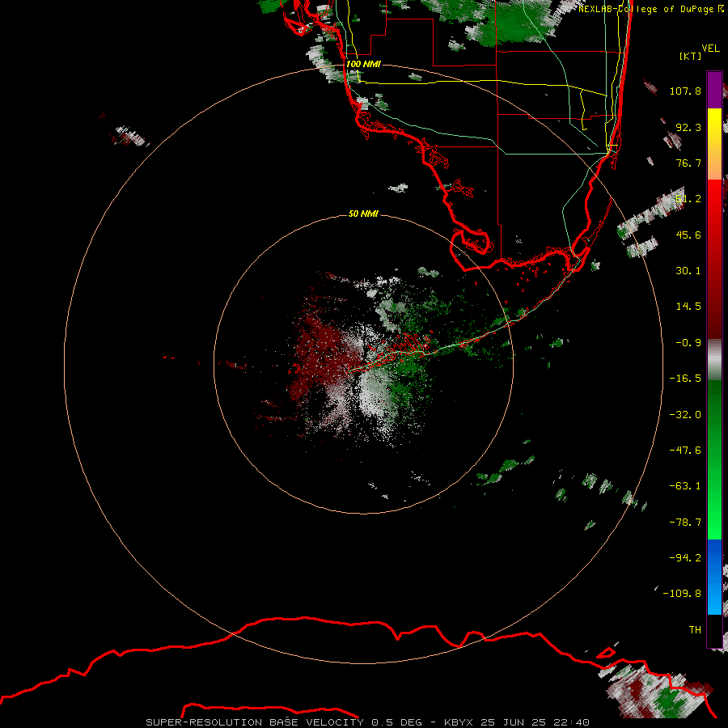728x728 pixels.
Task: Select the 92.3 legend value
Action: [688, 127]
